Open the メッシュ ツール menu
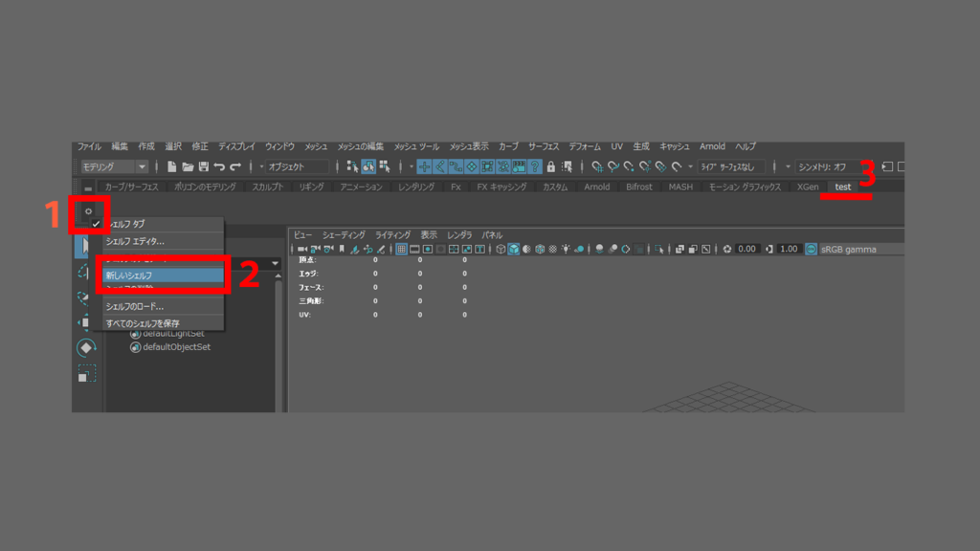The height and width of the screenshot is (551, 980). point(416,146)
